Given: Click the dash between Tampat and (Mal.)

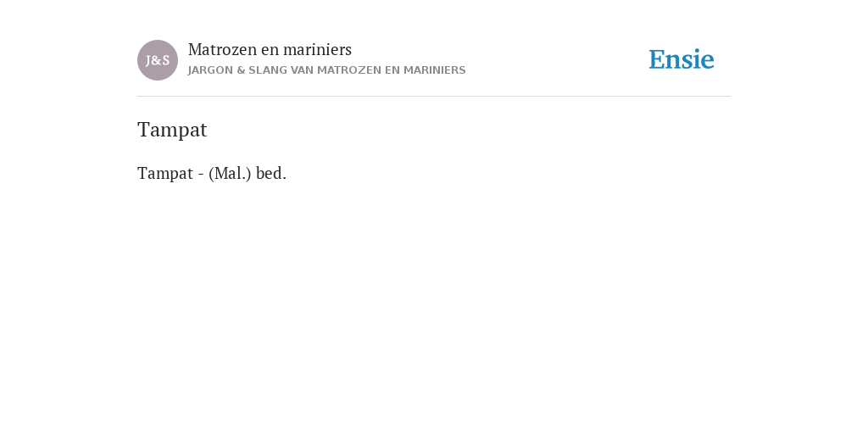Looking at the screenshot, I should click(x=200, y=175).
